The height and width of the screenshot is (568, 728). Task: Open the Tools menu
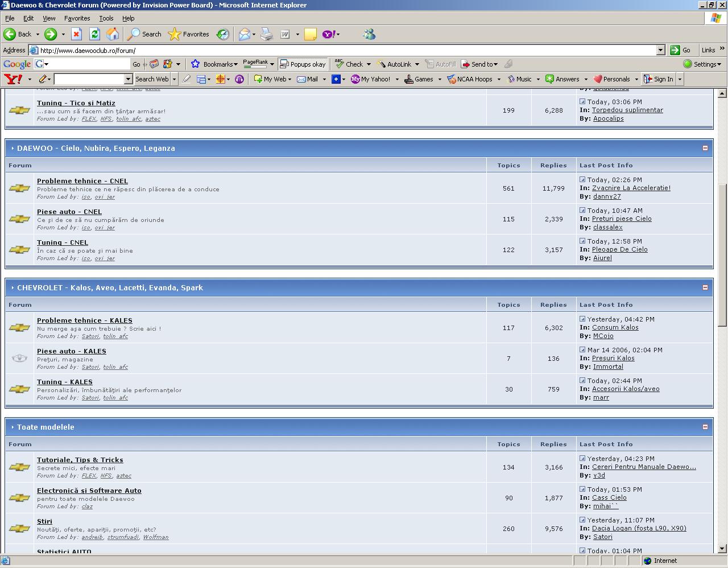pos(106,18)
